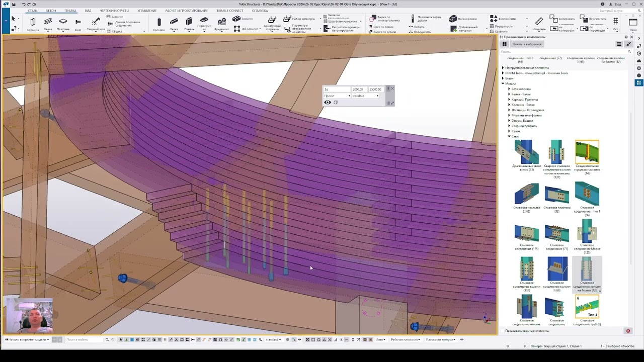
Task: Click Подогнать торец детали tool
Action: click(x=427, y=19)
